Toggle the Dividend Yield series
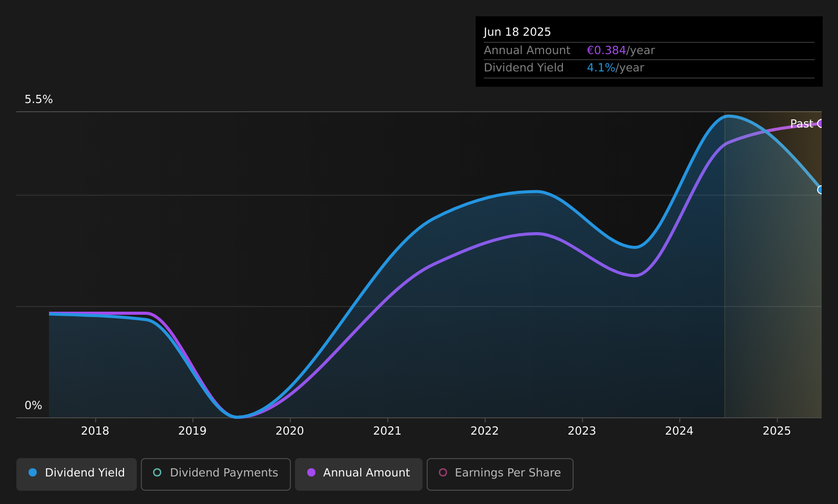The height and width of the screenshot is (504, 838). click(x=77, y=474)
